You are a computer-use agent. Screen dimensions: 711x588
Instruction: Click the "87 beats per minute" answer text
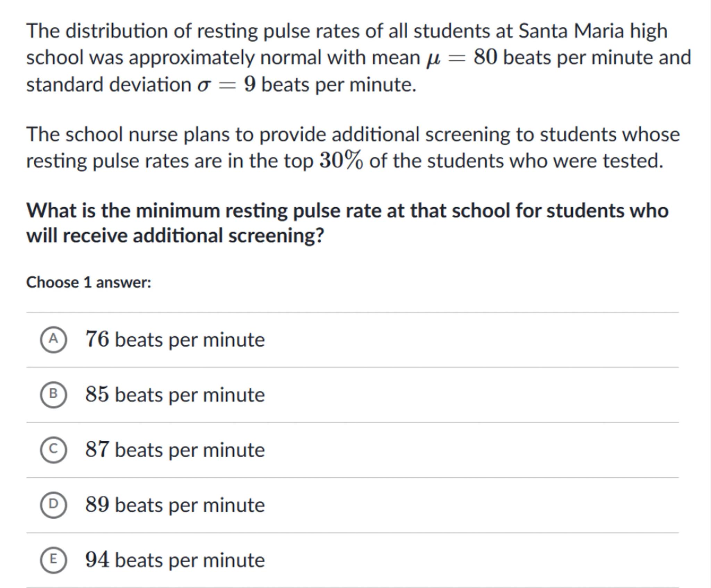tap(175, 450)
